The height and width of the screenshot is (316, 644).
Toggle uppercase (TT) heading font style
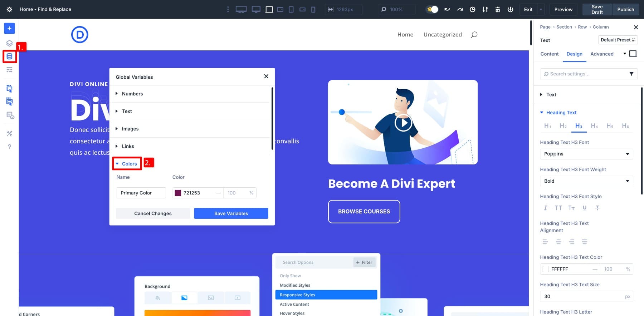(558, 208)
